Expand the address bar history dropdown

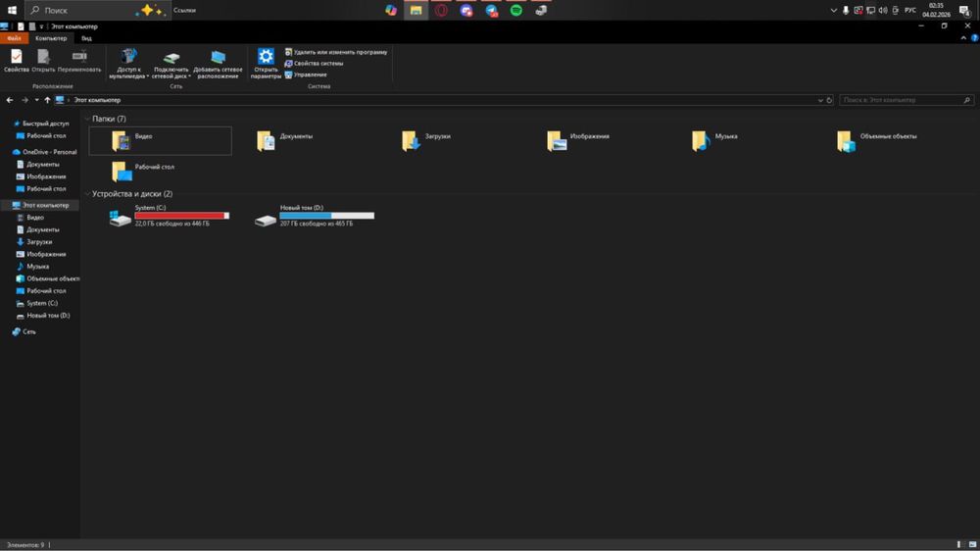tap(820, 100)
